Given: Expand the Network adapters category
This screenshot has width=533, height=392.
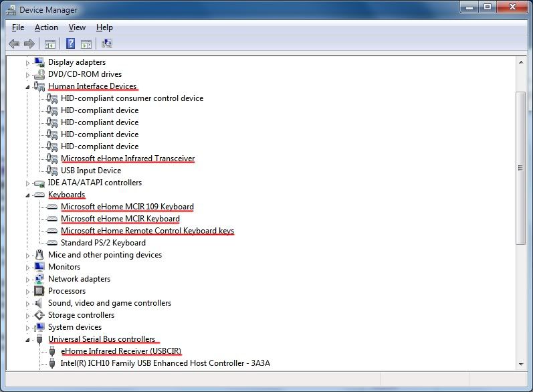Looking at the screenshot, I should pos(28,279).
